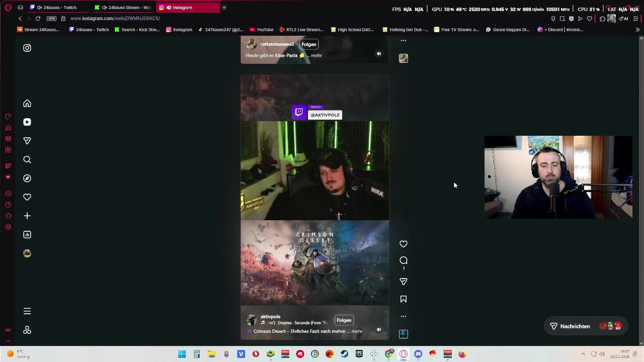Open the Stream 24Kauss bookmark
Viewport: 644px width, 362px height.
(38, 30)
